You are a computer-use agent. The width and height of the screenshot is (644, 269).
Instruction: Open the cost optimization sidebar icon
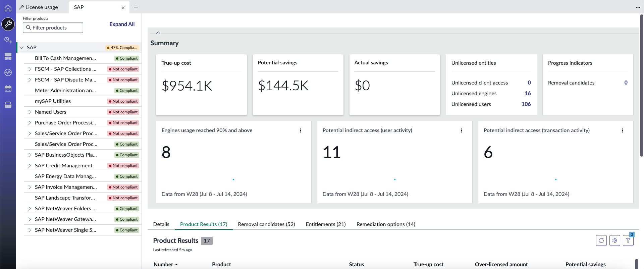point(8,40)
